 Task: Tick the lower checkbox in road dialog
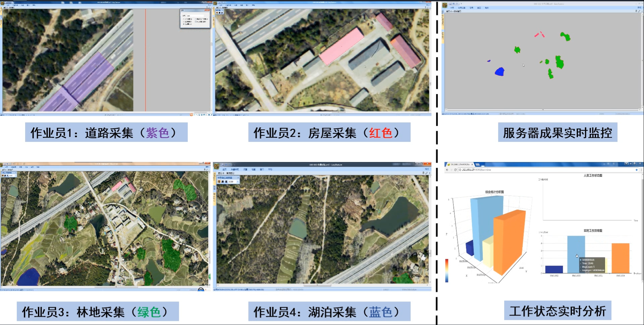(x=196, y=22)
